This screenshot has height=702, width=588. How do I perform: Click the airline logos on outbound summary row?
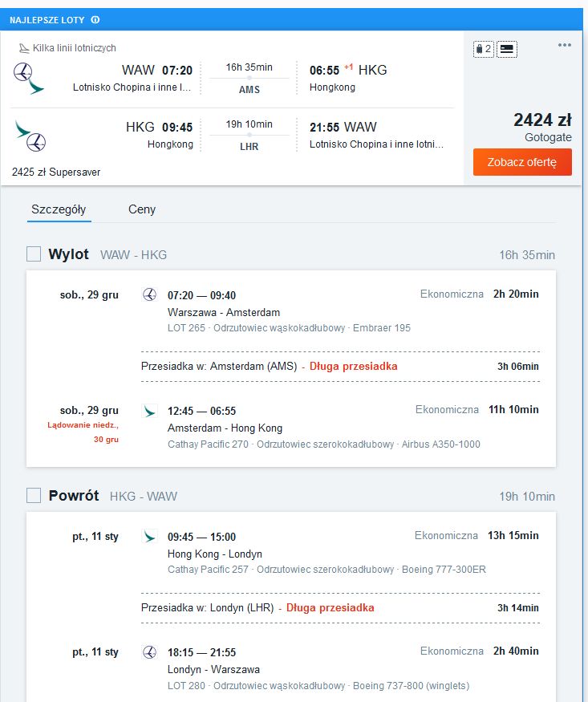coord(29,79)
